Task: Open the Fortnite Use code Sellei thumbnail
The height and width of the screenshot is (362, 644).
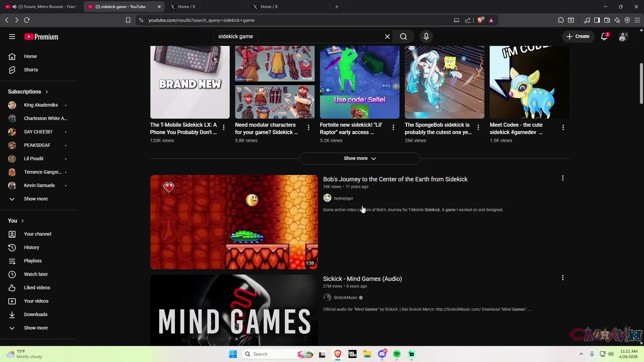Action: click(360, 82)
